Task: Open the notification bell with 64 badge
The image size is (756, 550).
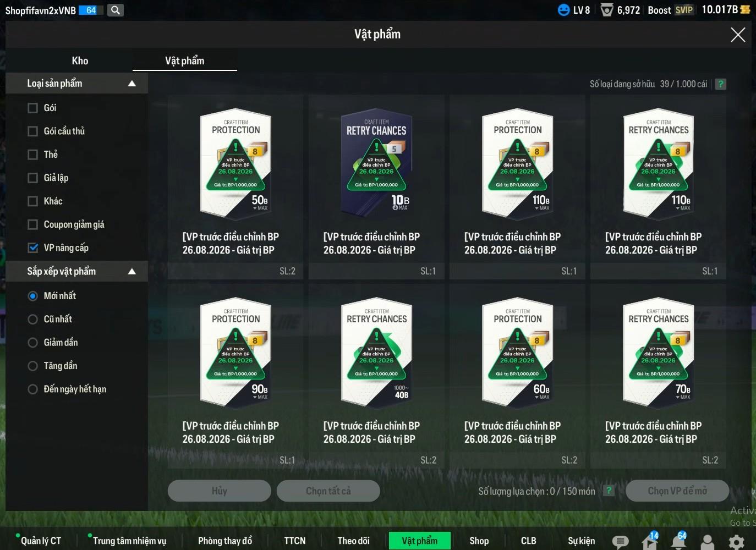Action: [x=679, y=541]
